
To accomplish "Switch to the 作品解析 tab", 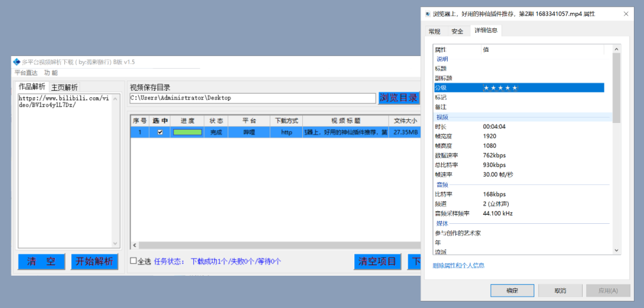I will [x=32, y=87].
